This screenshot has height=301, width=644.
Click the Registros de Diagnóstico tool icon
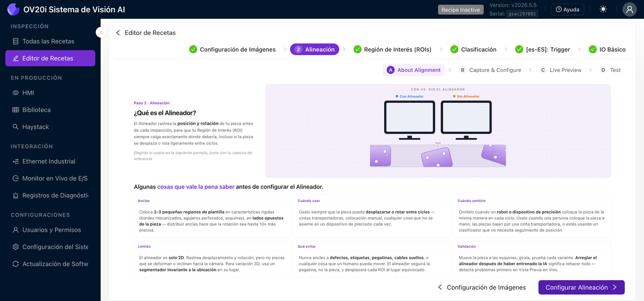point(16,196)
